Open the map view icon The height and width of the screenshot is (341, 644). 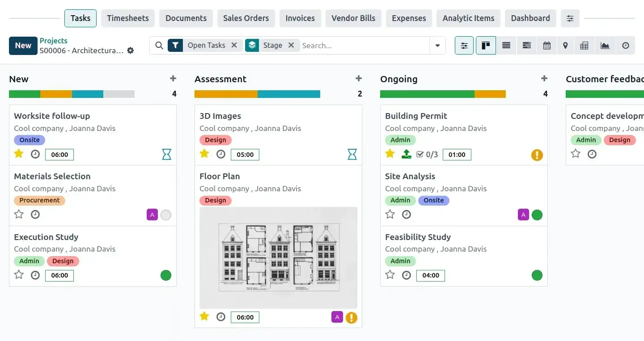(x=565, y=46)
